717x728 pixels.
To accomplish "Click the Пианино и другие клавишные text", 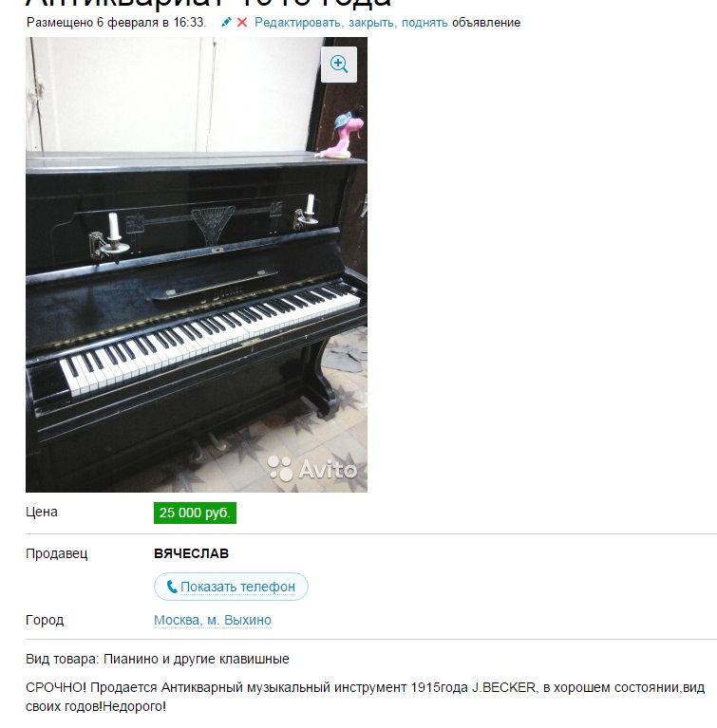I will [x=197, y=659].
